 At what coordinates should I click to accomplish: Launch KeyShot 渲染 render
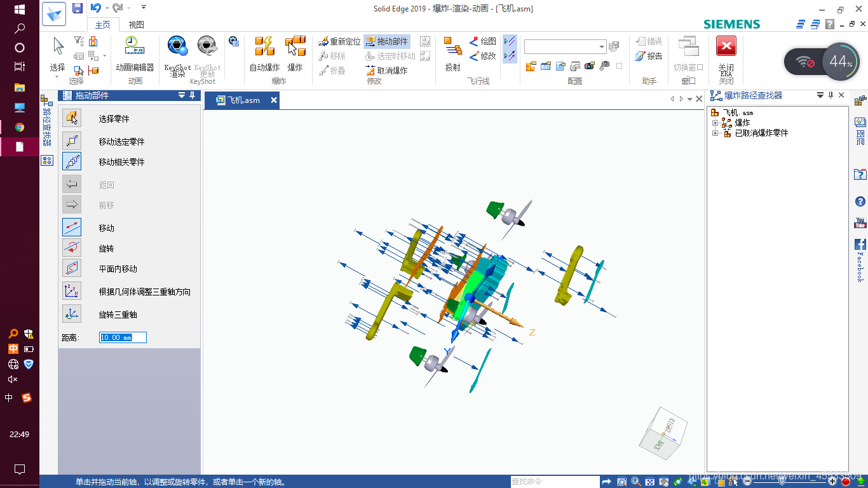pyautogui.click(x=177, y=55)
